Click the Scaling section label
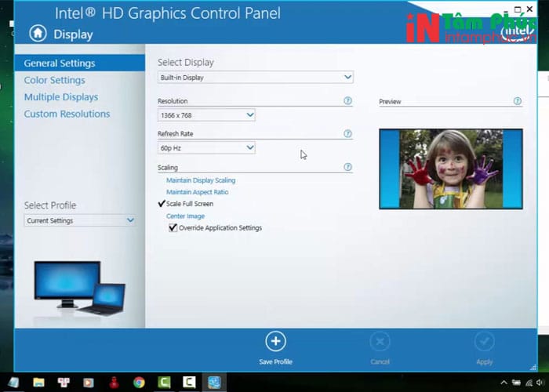This screenshot has height=392, width=549. point(168,167)
